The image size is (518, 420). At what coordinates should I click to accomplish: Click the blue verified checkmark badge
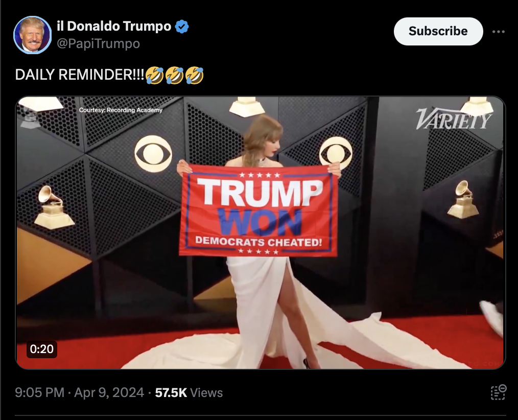click(182, 27)
